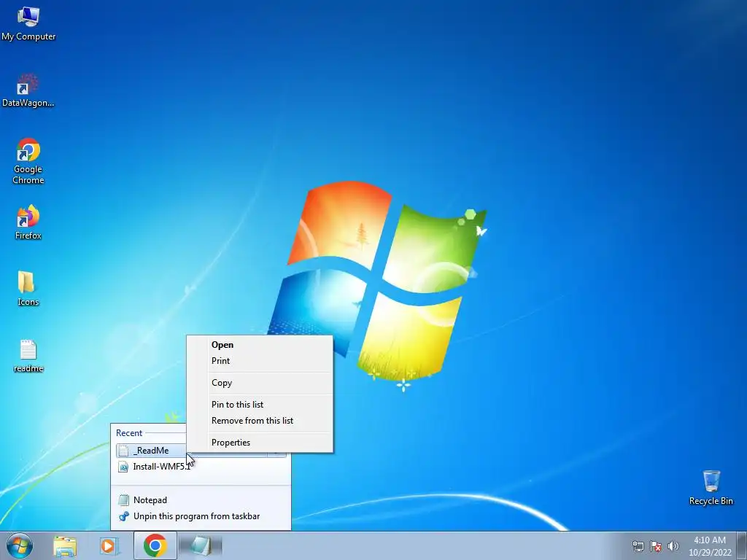Open Google Chrome from the taskbar
The image size is (747, 560).
pyautogui.click(x=155, y=545)
